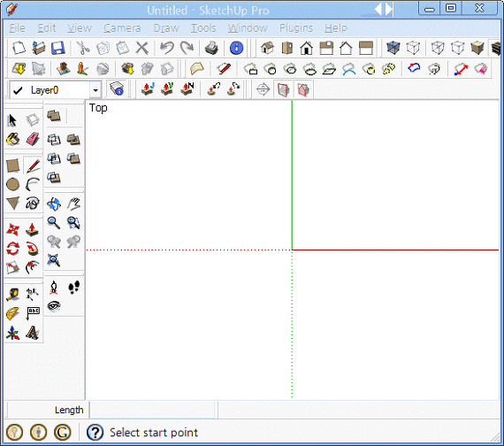Activate the Orbit camera tool
Image resolution: width=504 pixels, height=446 pixels.
[x=54, y=204]
